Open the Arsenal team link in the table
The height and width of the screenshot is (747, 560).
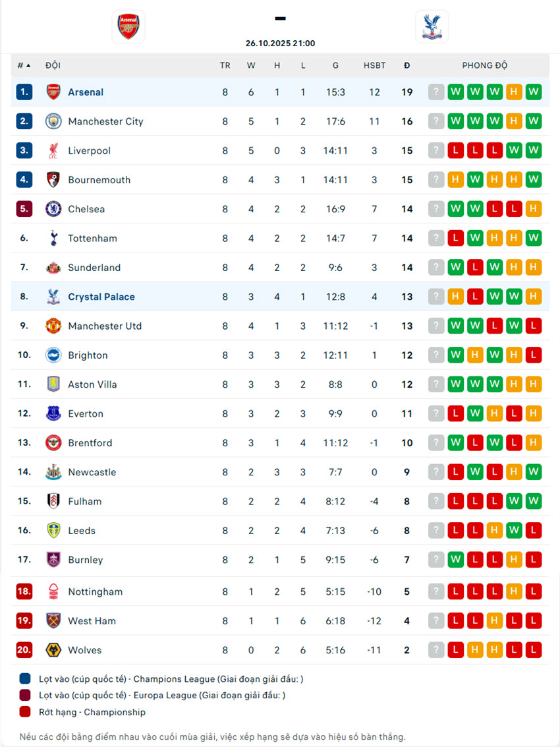pyautogui.click(x=86, y=92)
